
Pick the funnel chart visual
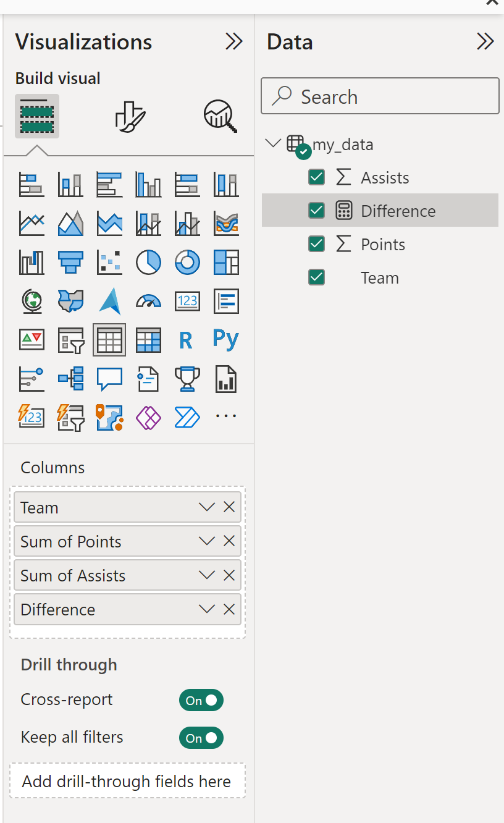coord(71,262)
